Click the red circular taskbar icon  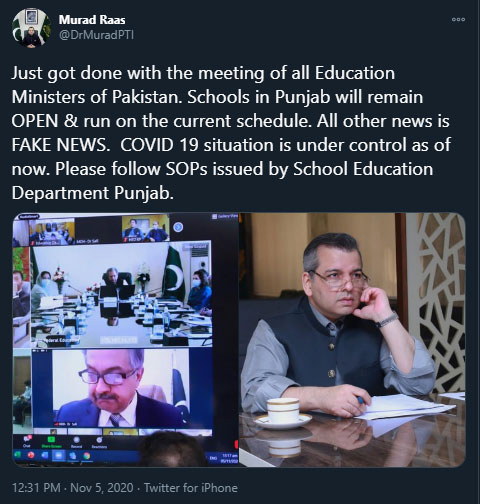click(x=31, y=455)
